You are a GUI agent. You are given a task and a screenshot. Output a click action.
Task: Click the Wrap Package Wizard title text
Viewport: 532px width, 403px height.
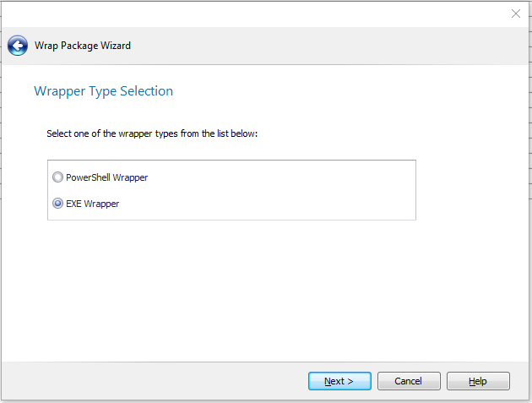pyautogui.click(x=82, y=46)
